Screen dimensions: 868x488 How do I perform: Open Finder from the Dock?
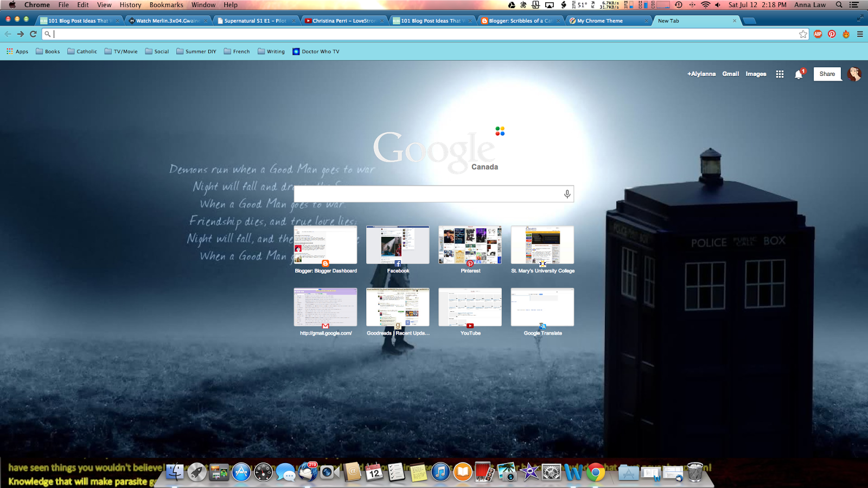tap(175, 472)
